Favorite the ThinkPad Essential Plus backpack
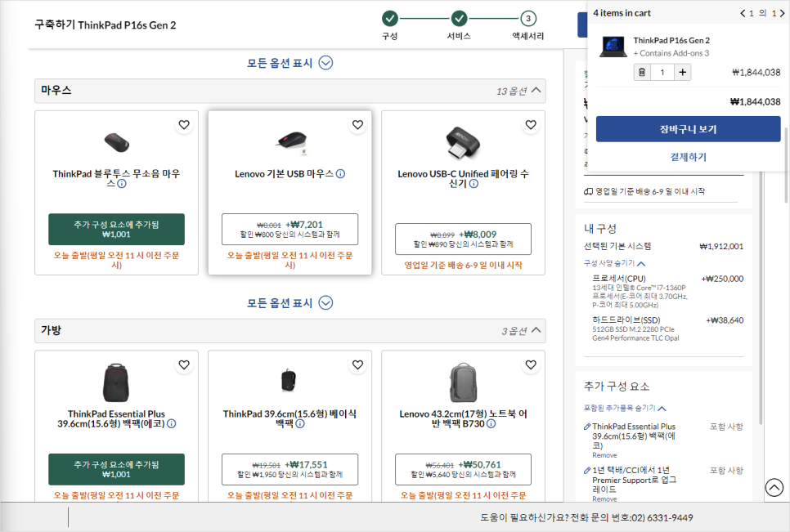Viewport: 790px width, 532px height. pyautogui.click(x=184, y=365)
